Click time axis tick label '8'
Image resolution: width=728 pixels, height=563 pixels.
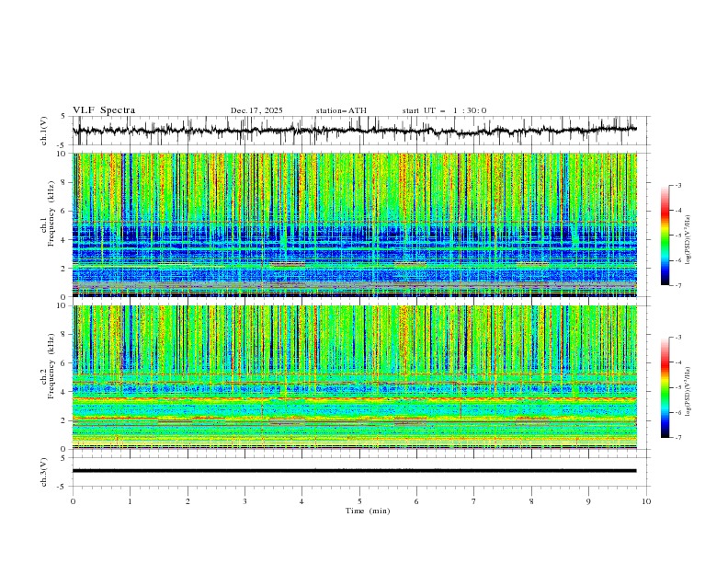pyautogui.click(x=531, y=501)
